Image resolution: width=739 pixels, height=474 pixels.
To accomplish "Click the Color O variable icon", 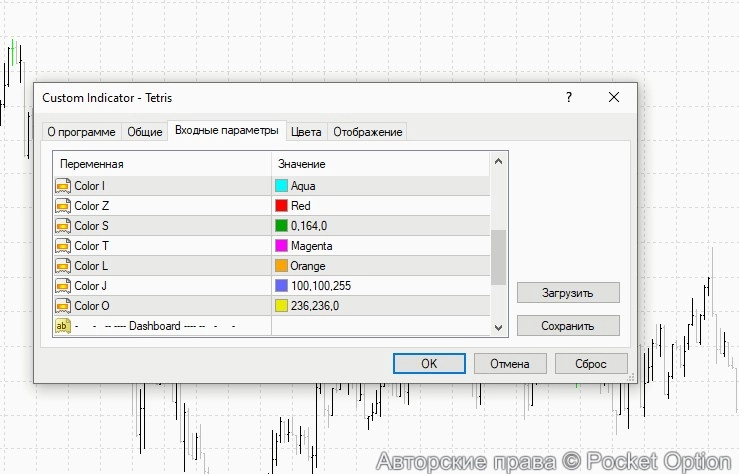I will [63, 306].
